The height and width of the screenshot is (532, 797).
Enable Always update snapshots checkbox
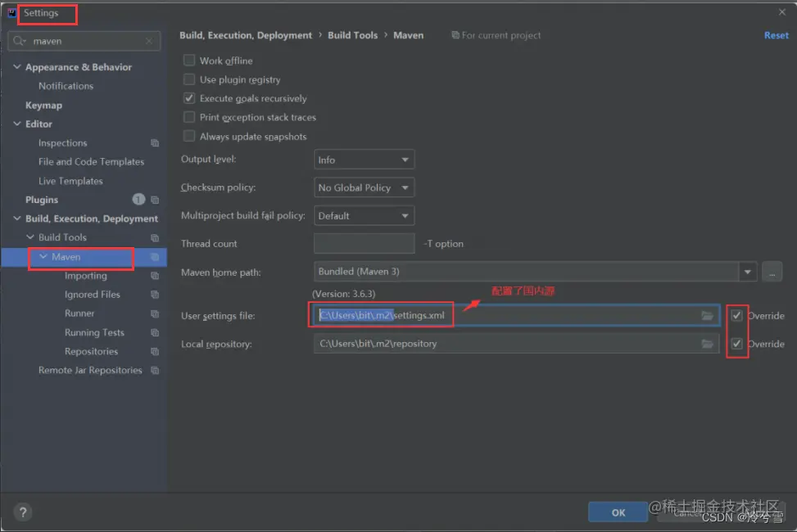[x=189, y=136]
